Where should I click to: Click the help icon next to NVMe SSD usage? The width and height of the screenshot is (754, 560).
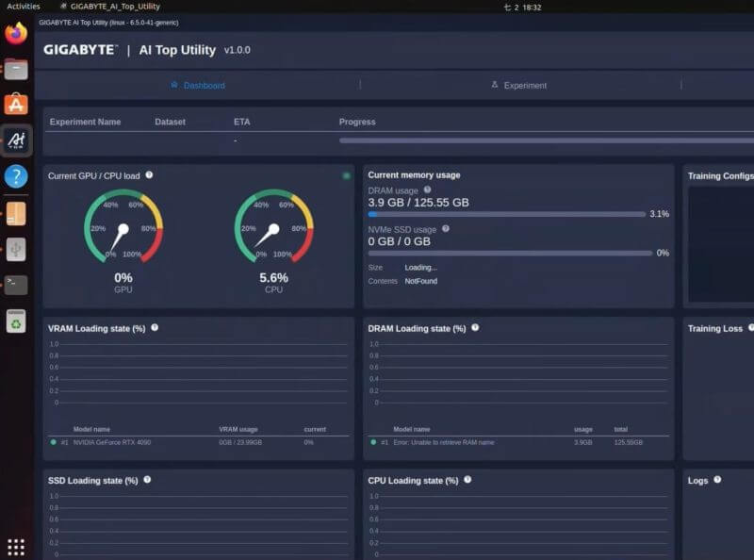point(446,229)
